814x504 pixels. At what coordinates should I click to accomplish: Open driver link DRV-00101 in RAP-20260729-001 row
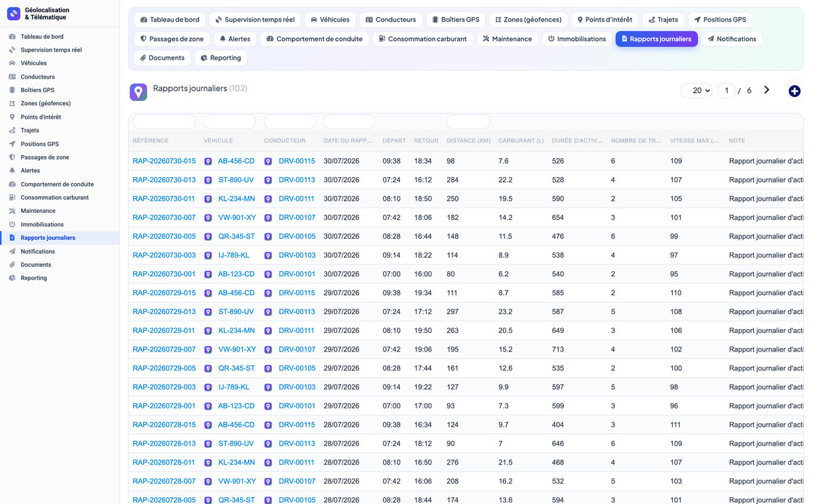[297, 406]
